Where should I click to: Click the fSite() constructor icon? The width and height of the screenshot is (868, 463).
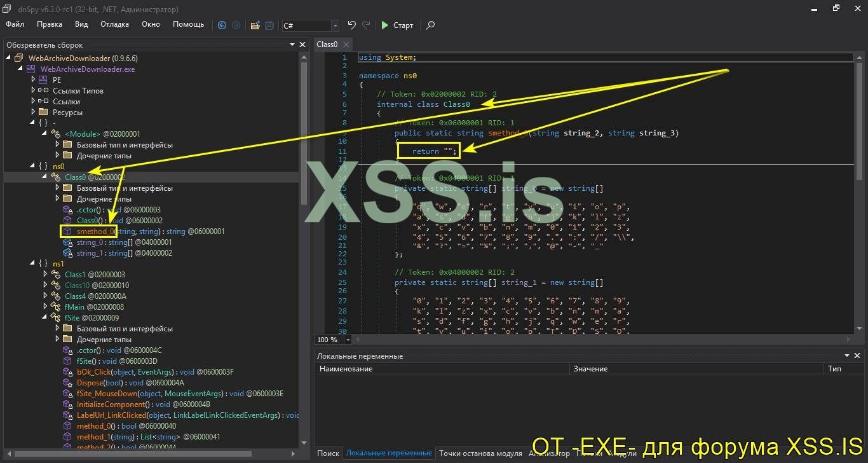point(67,361)
